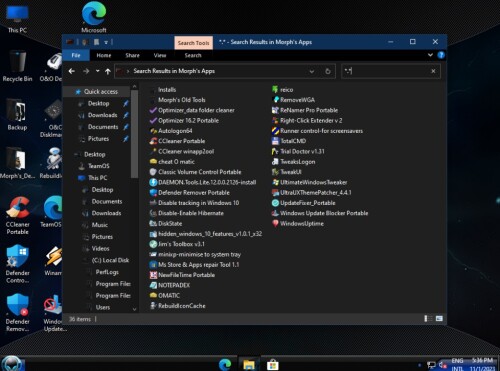
Task: Launch Edge from the taskbar
Action: pyautogui.click(x=225, y=364)
